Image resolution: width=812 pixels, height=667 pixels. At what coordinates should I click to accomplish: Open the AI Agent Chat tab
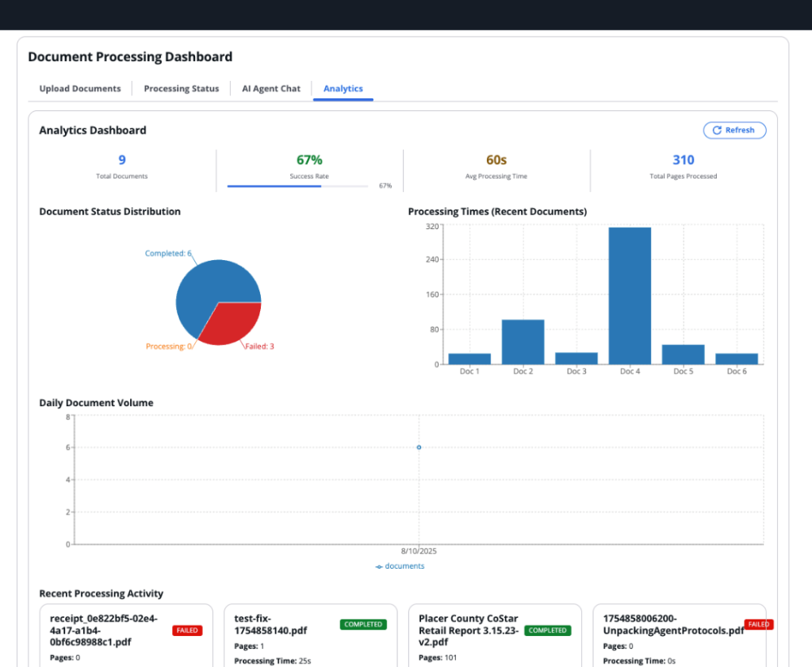coord(271,89)
